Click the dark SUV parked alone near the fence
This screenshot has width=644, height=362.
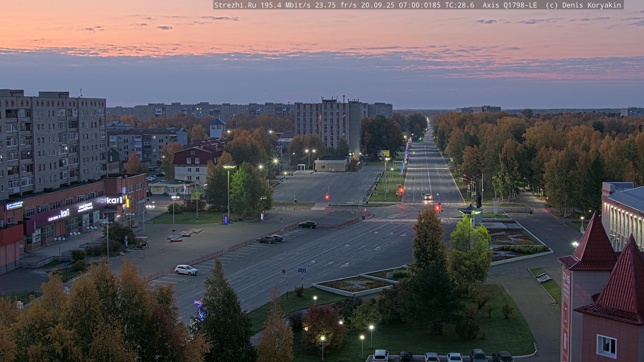tap(307, 225)
